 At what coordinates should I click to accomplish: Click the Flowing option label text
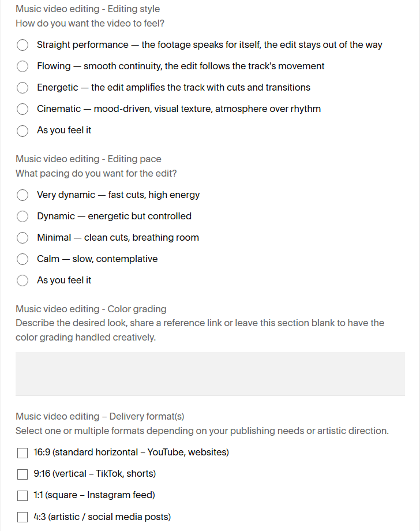[x=181, y=66]
